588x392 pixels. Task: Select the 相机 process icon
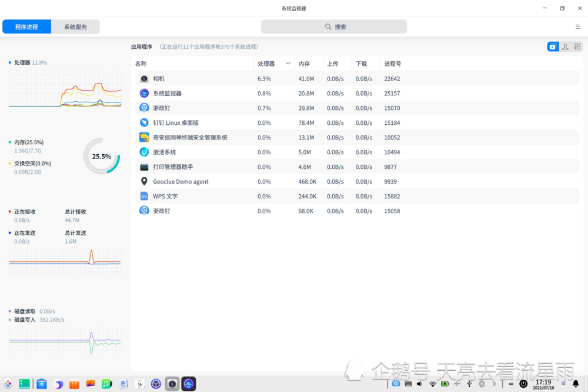(x=144, y=78)
